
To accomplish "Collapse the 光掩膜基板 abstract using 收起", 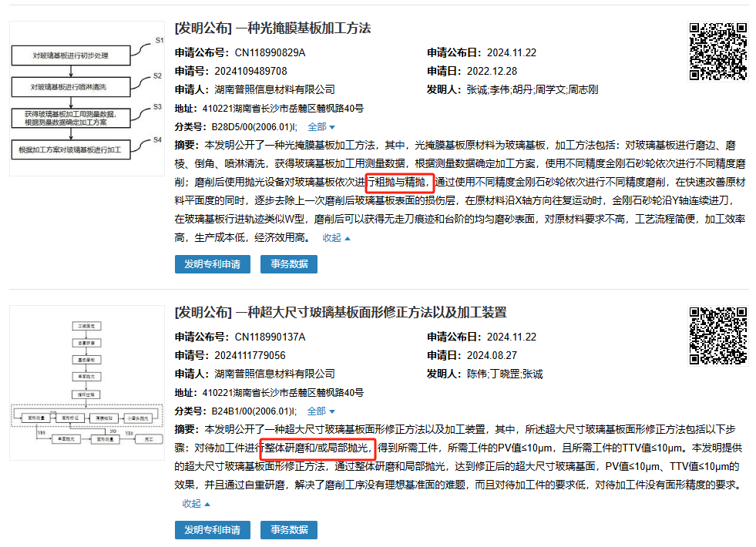I will 336,238.
